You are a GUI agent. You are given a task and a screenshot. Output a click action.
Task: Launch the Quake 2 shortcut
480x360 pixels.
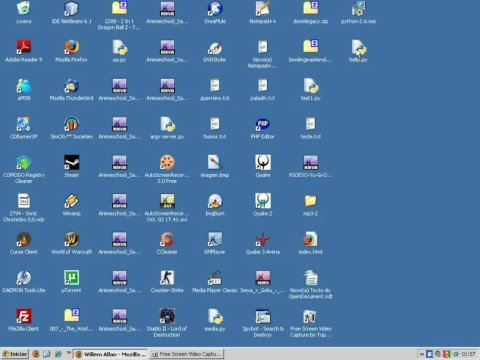click(263, 204)
